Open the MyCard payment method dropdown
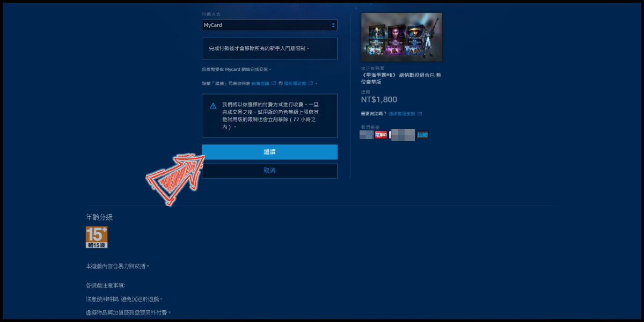The width and height of the screenshot is (644, 322). [x=269, y=25]
